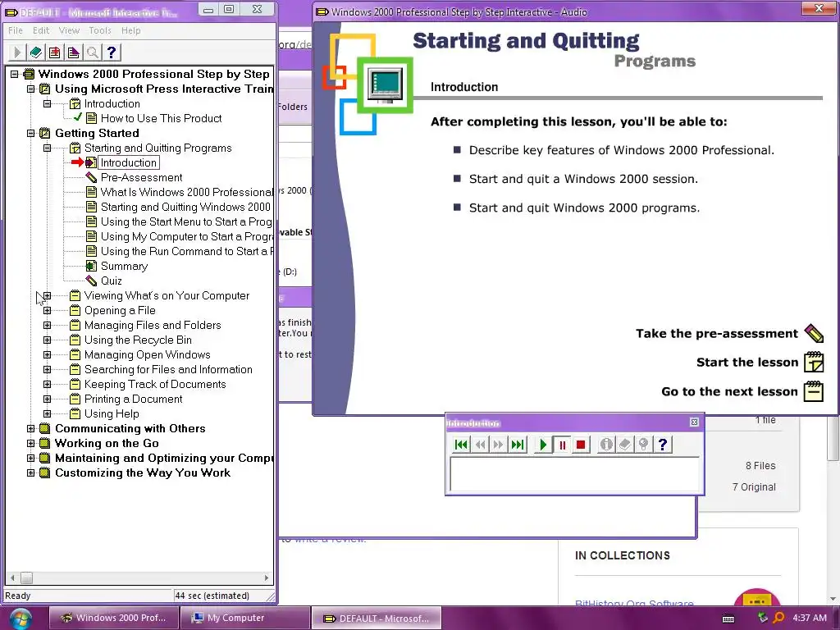Click the keyboard icon in system tray
Viewport: 840px width, 630px height.
click(x=728, y=619)
